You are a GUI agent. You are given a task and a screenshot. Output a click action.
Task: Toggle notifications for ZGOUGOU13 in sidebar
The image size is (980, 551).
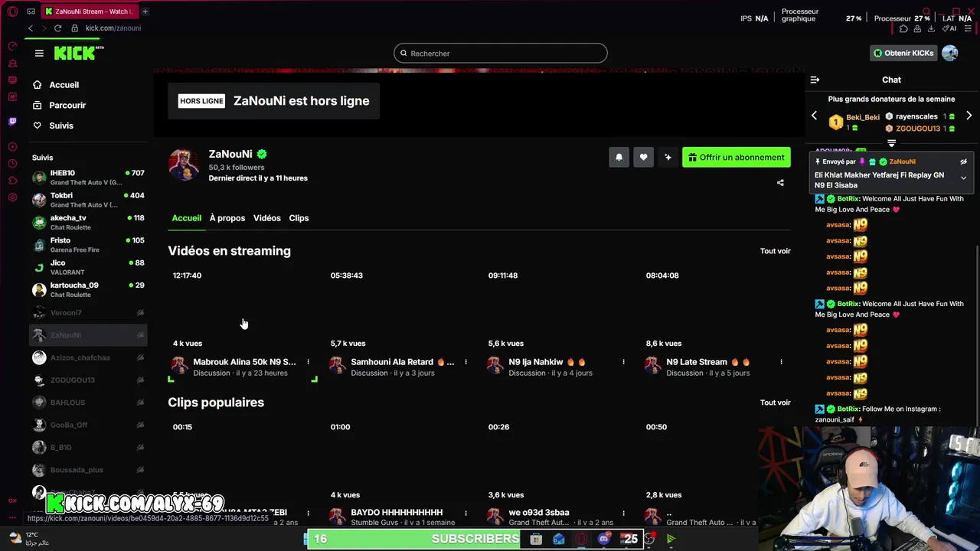tap(140, 380)
